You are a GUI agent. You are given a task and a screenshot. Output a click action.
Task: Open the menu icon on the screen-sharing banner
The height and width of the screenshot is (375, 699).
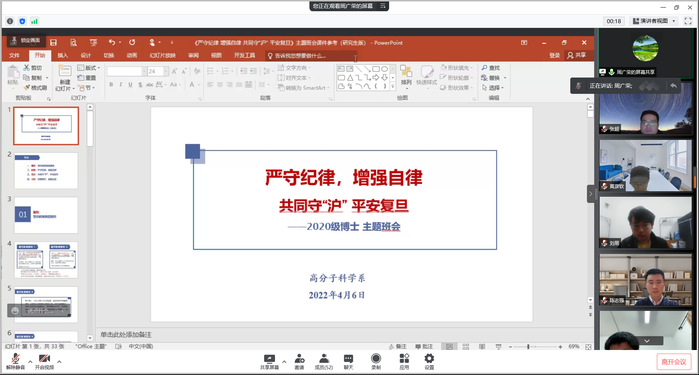[382, 6]
